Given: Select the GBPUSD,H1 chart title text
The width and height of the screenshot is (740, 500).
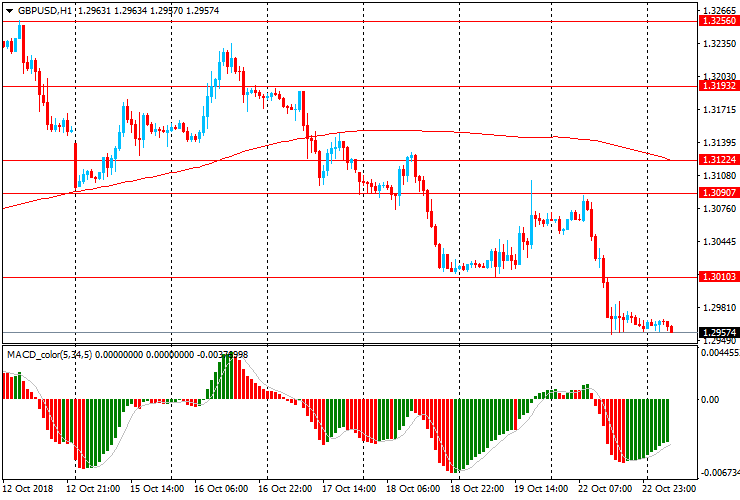Looking at the screenshot, I should (x=45, y=10).
